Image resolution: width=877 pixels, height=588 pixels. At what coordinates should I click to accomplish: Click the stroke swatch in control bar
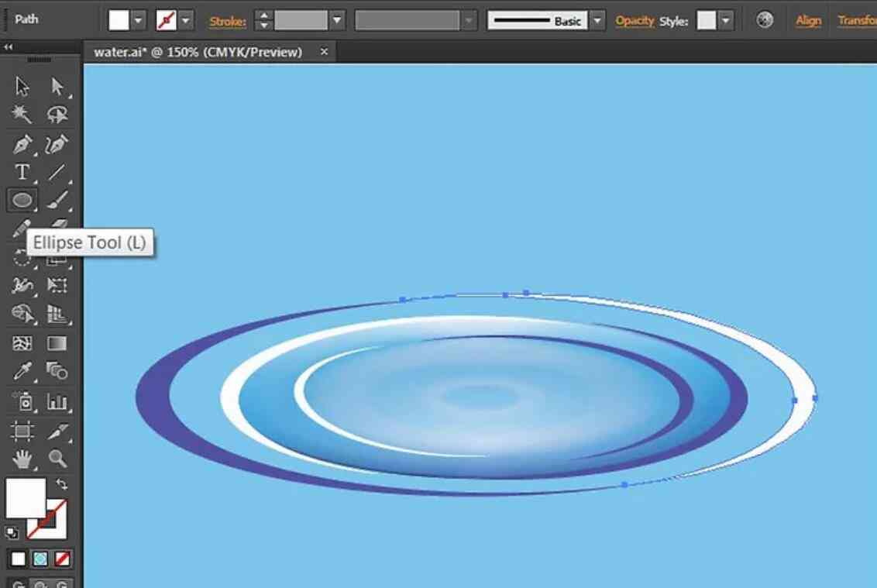pyautogui.click(x=166, y=21)
